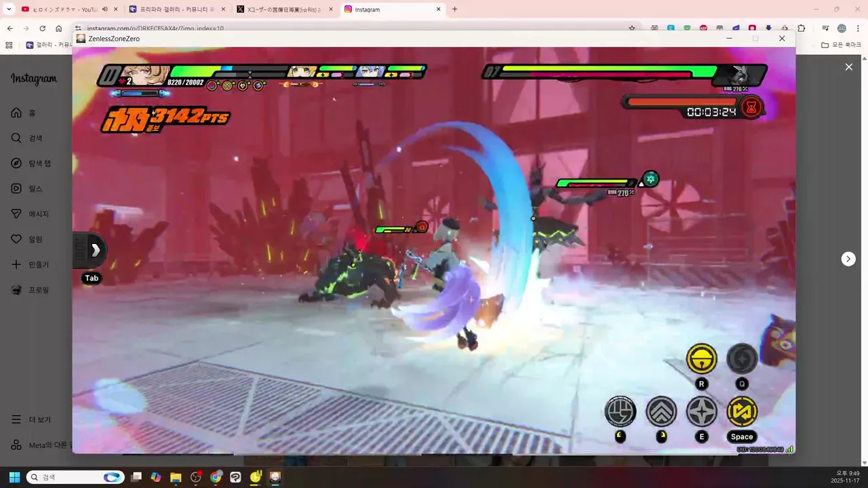868x488 pixels.
Task: Switch to the 프리파라 갤러리 browser tab
Action: (x=176, y=9)
